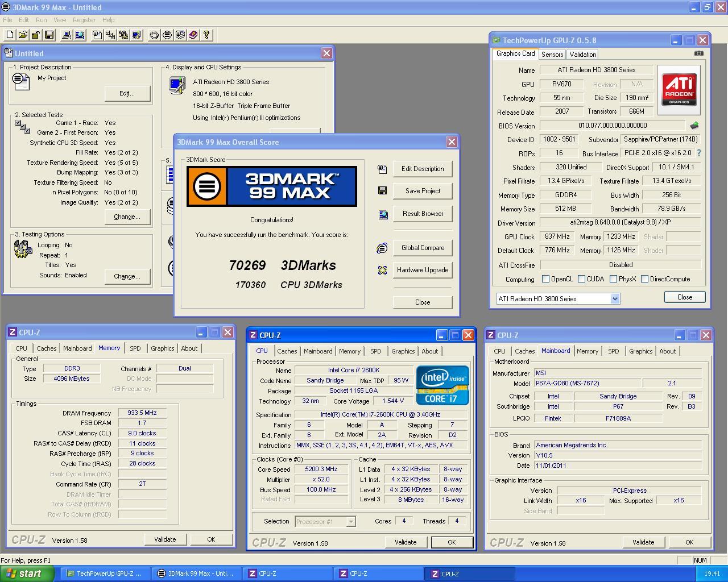Click the GPU Clock 837 MHz field

pyautogui.click(x=557, y=237)
